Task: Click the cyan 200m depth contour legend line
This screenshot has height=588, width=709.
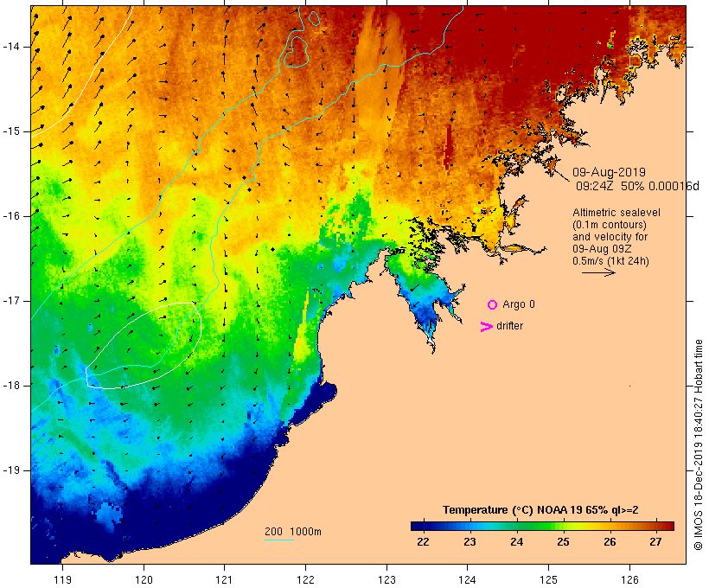Action: point(279,540)
